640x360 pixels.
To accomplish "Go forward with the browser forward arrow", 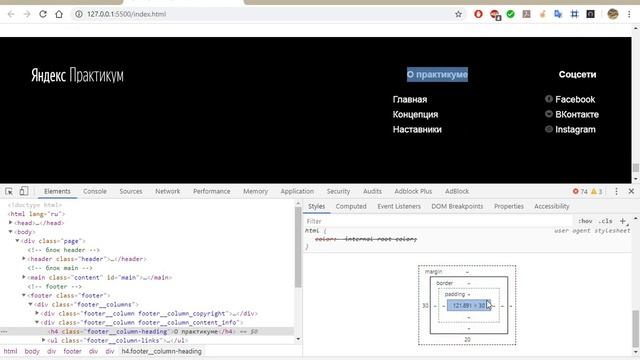I will (27, 14).
